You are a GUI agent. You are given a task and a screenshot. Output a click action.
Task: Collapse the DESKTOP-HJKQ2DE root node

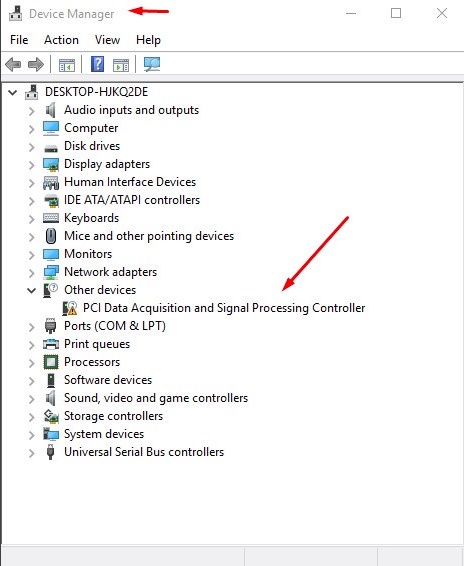point(13,93)
